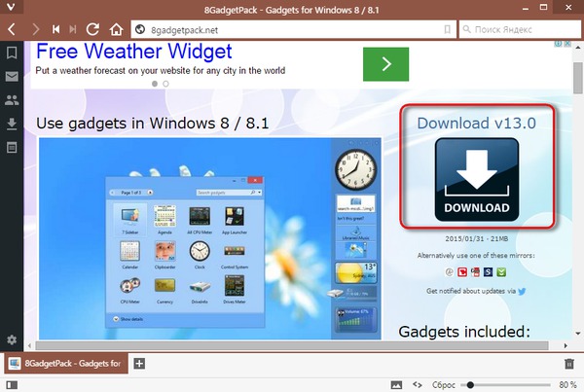Click the Download v13.0 heading link

476,124
